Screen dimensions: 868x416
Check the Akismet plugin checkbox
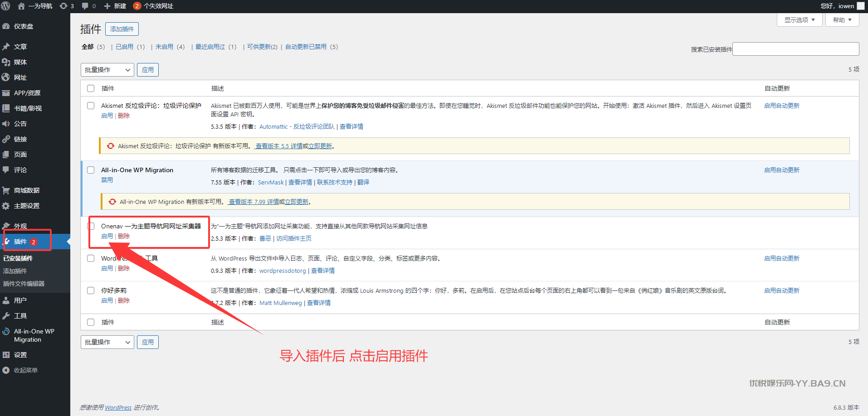(91, 106)
